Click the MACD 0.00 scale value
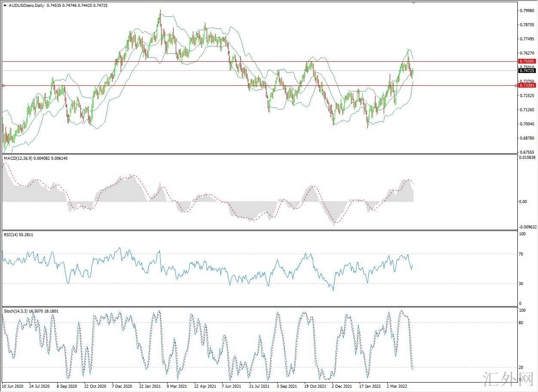The image size is (538, 392). [523, 202]
